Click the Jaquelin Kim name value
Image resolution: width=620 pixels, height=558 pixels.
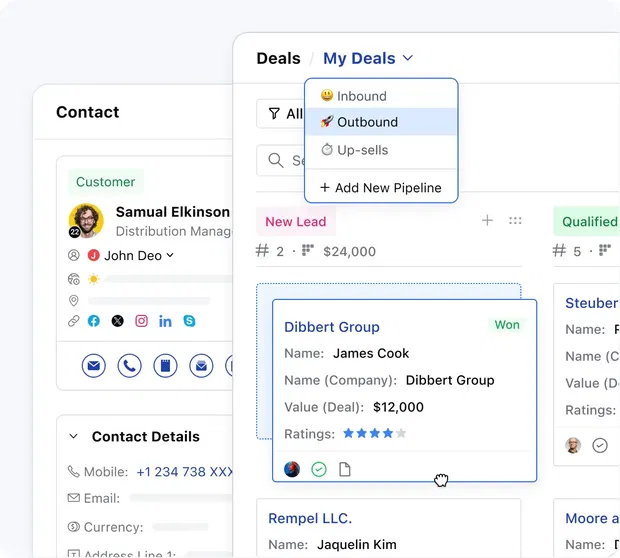coord(357,545)
